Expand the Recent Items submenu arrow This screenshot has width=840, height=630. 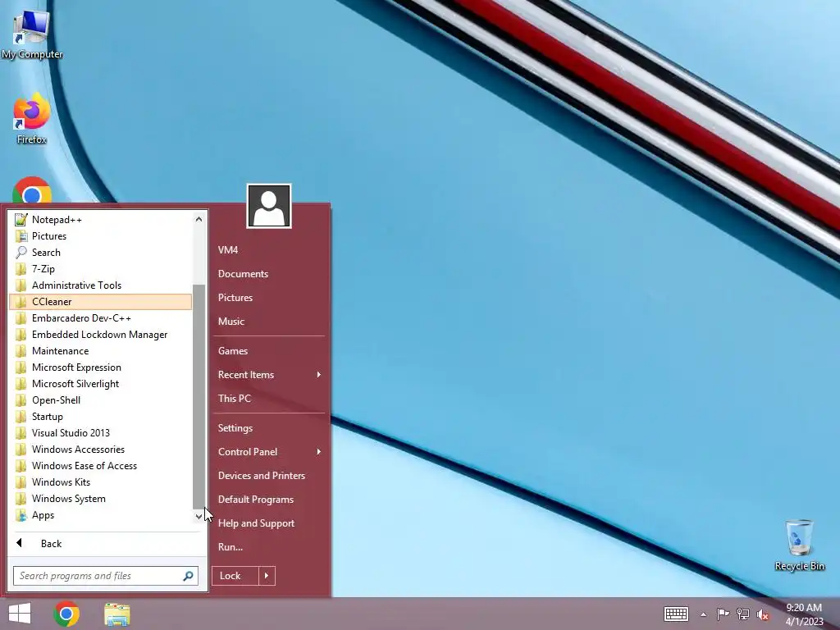(x=319, y=374)
